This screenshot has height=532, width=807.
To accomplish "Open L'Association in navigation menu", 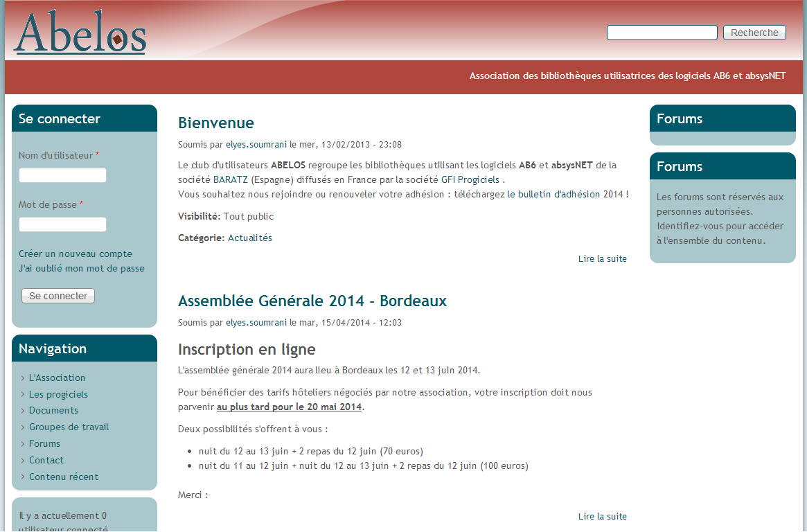I will point(57,378).
